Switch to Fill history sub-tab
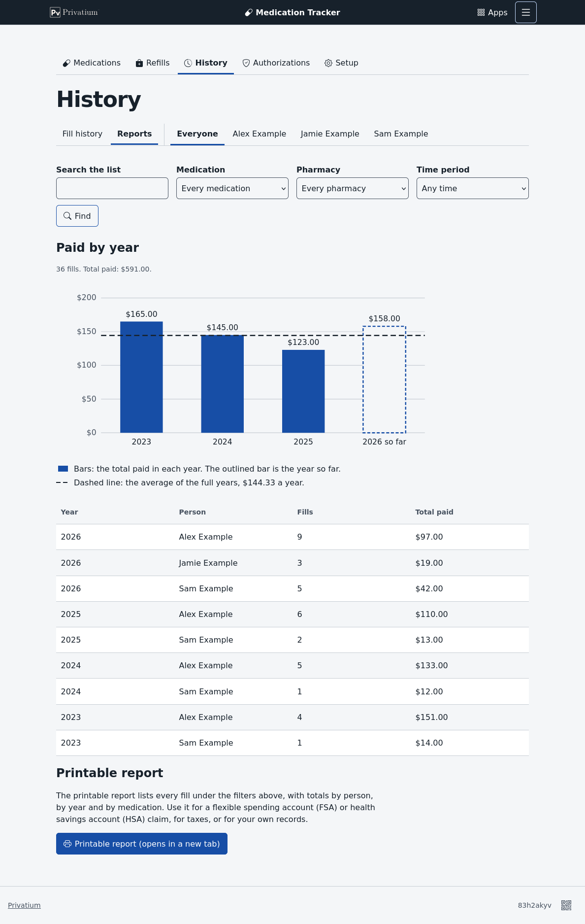This screenshot has width=585, height=924. click(x=82, y=134)
